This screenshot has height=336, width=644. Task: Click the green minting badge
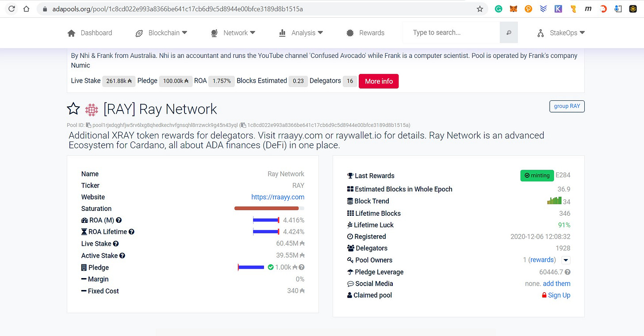pyautogui.click(x=537, y=176)
